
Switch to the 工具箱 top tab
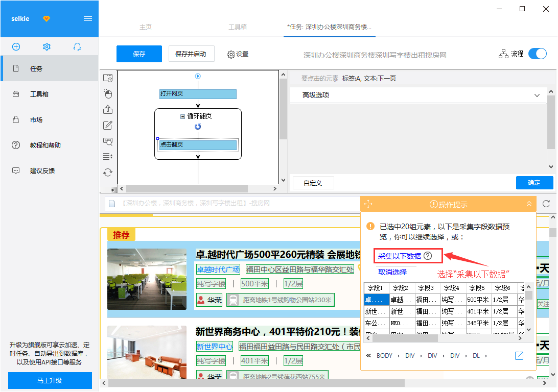tap(238, 27)
